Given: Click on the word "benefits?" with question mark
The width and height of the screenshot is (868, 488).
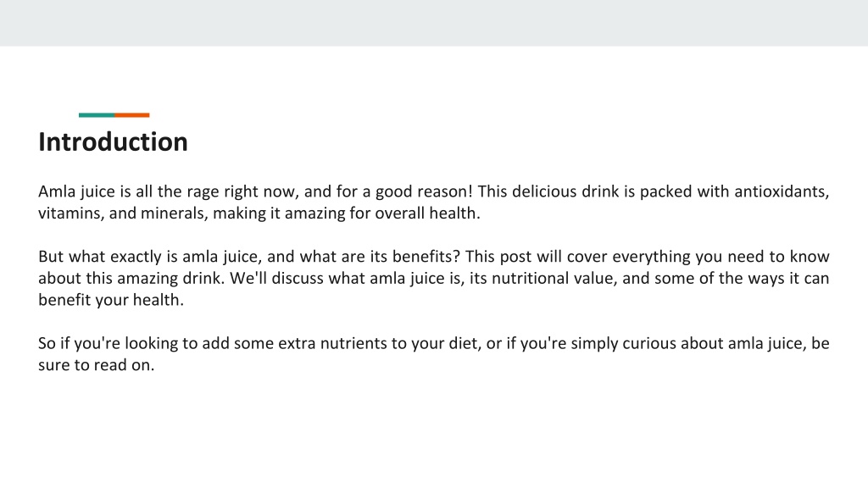Looking at the screenshot, I should pyautogui.click(x=426, y=257).
